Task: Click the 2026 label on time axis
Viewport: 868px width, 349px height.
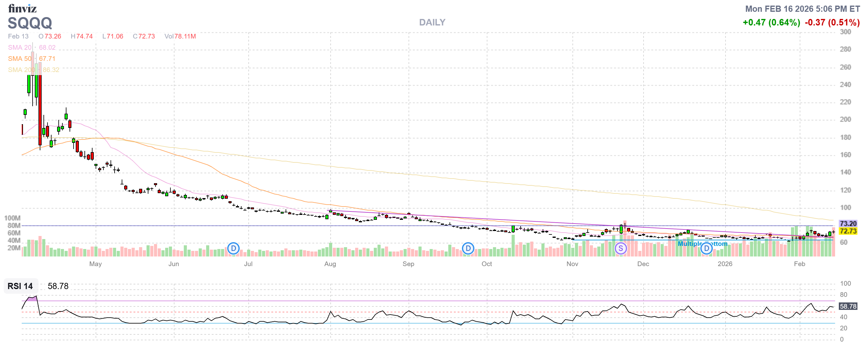Action: [725, 264]
